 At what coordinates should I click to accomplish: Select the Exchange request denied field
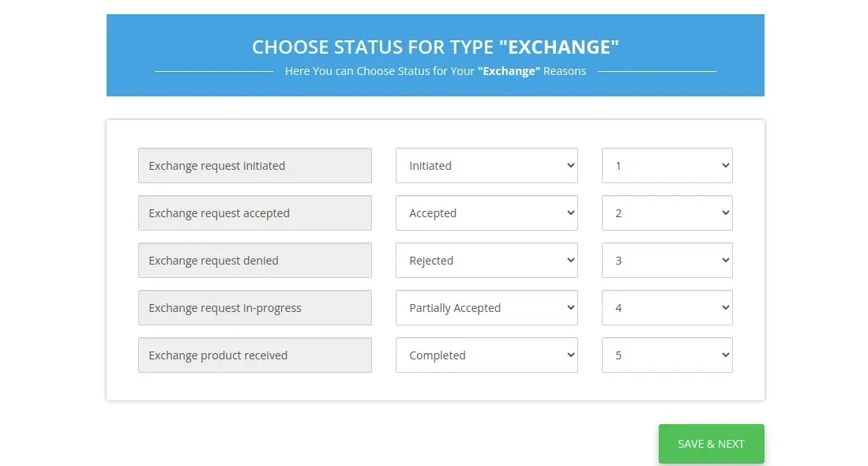click(x=254, y=260)
